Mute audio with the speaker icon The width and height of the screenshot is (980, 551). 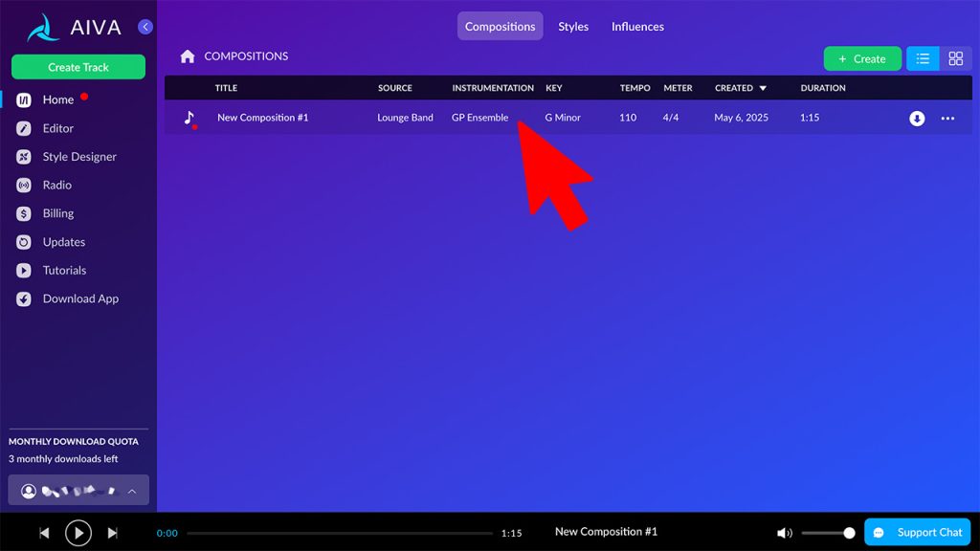click(x=784, y=533)
